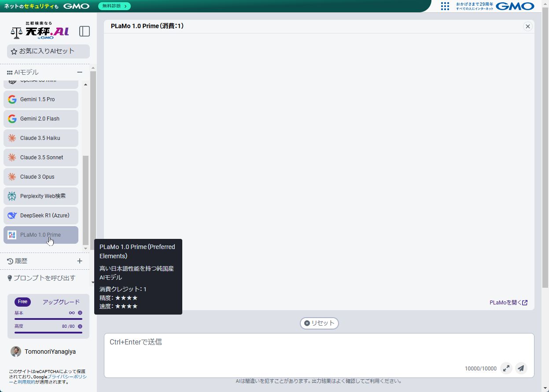Collapse the AIモデル section

80,72
